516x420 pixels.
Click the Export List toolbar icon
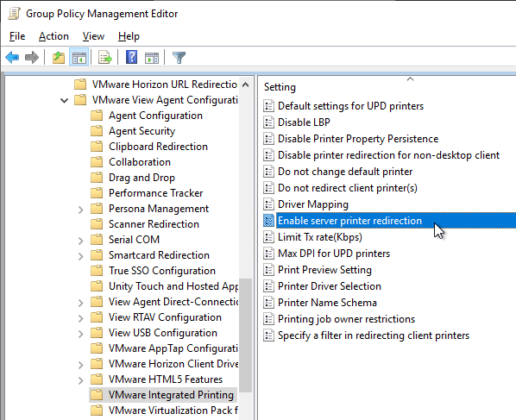(105, 58)
